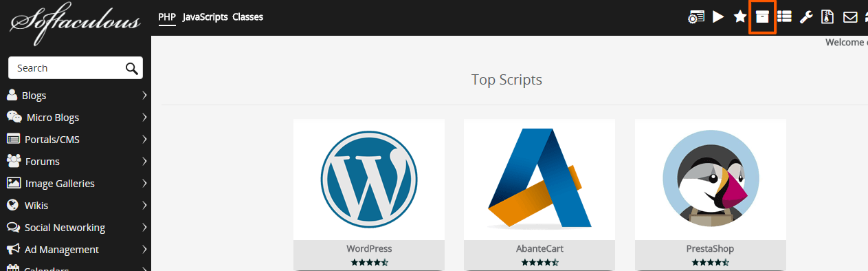
Task: Click the Portals/CMS icon in sidebar
Action: (13, 139)
